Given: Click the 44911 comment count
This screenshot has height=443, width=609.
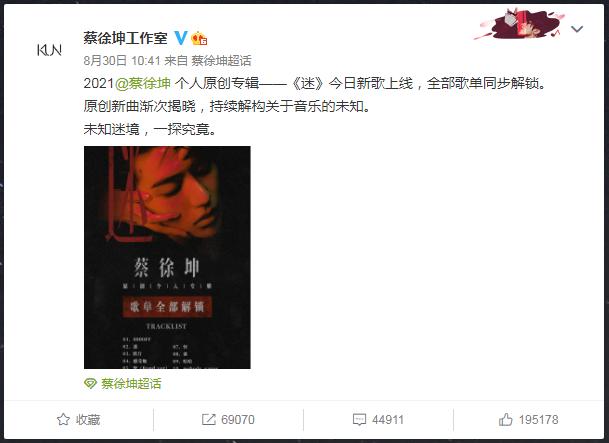Looking at the screenshot, I should 388,420.
